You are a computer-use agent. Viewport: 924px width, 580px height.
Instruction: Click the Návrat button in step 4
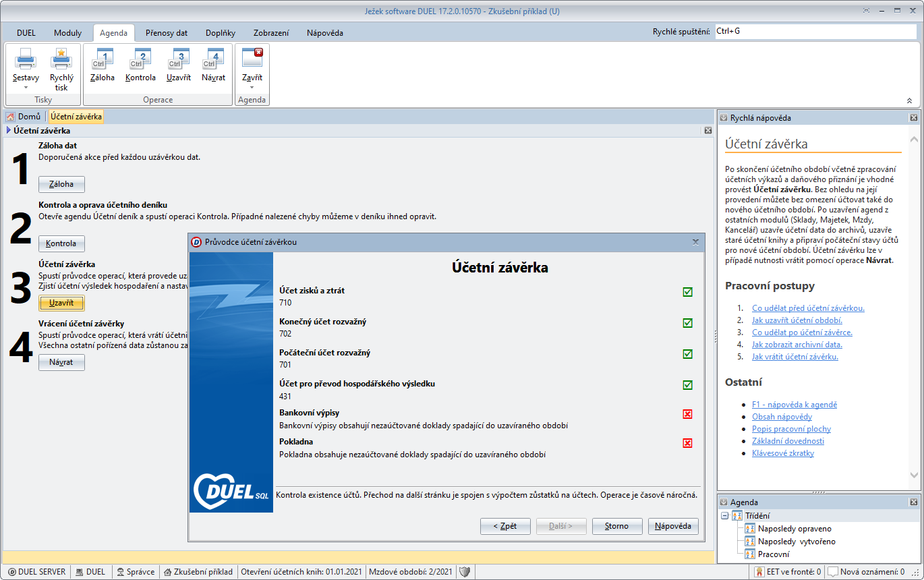[61, 363]
